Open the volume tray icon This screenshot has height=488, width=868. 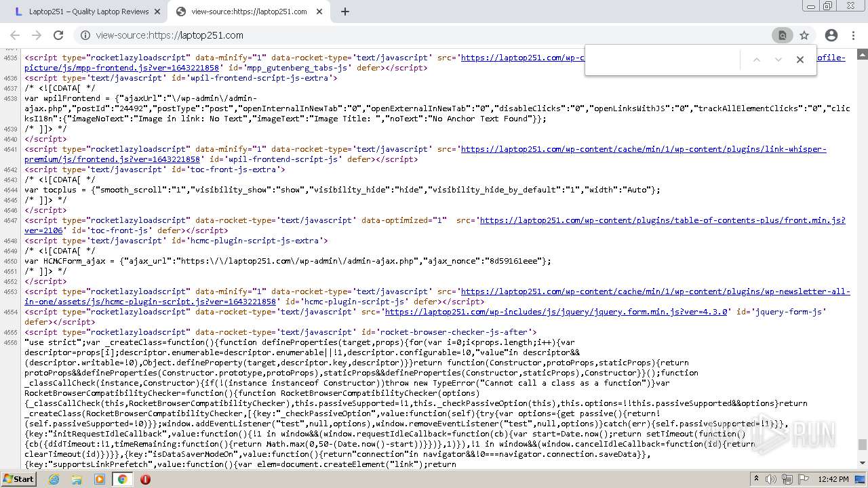tap(772, 479)
